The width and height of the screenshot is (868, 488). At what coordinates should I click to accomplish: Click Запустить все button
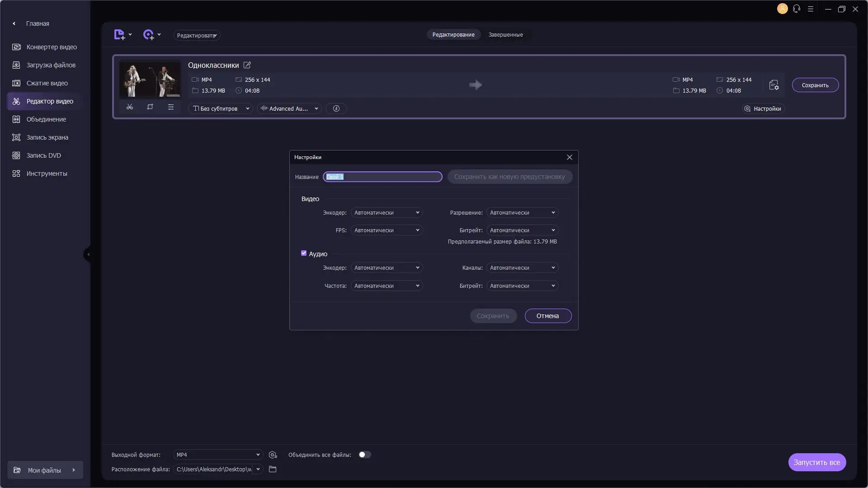click(816, 462)
